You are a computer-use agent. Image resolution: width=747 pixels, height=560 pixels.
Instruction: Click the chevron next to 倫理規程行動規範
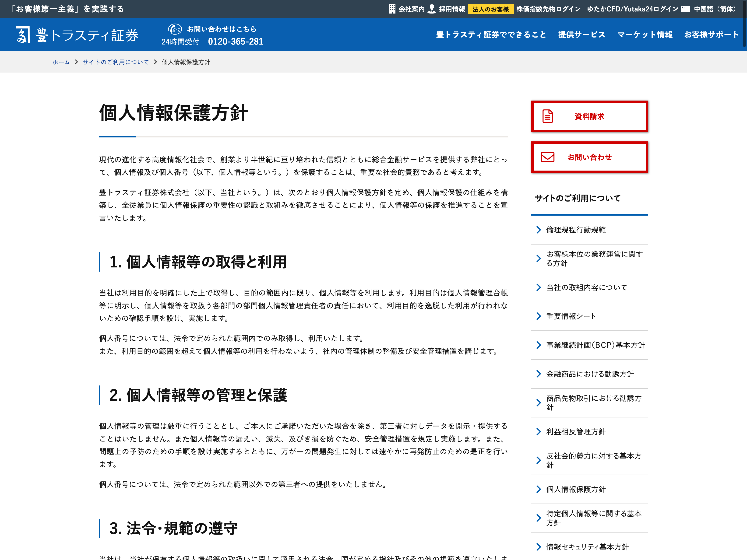(539, 230)
